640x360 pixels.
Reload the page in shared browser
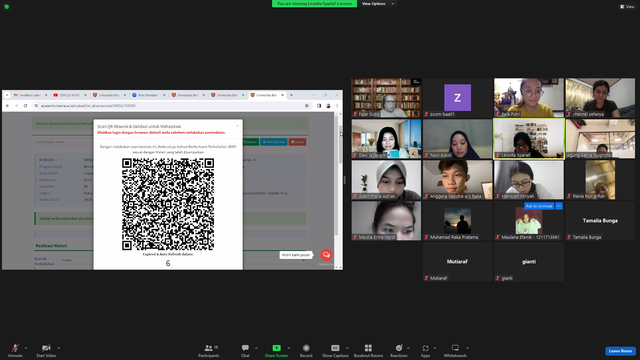(25, 106)
